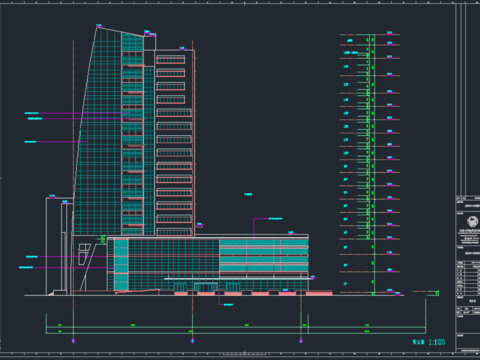
Task: Click the ground-level elevation marker of floor section
Action: coord(390,291)
